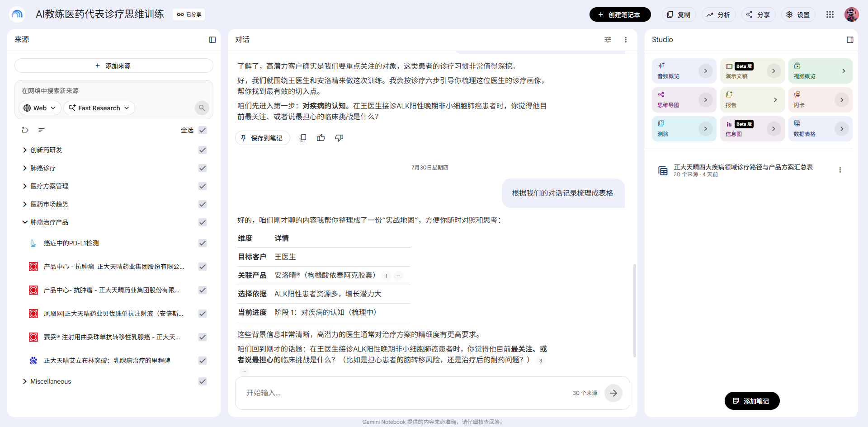Open more options for 正大天晴 note
The image size is (868, 427).
pos(840,170)
